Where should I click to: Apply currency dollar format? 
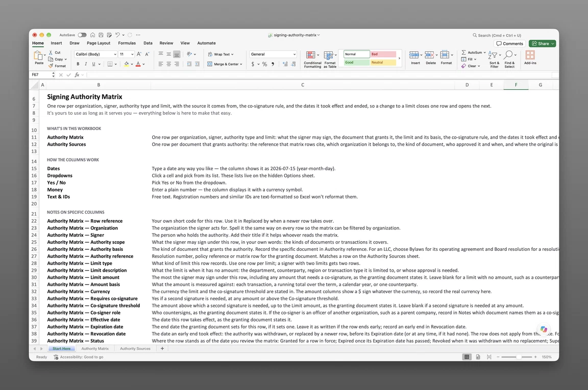[x=253, y=64]
